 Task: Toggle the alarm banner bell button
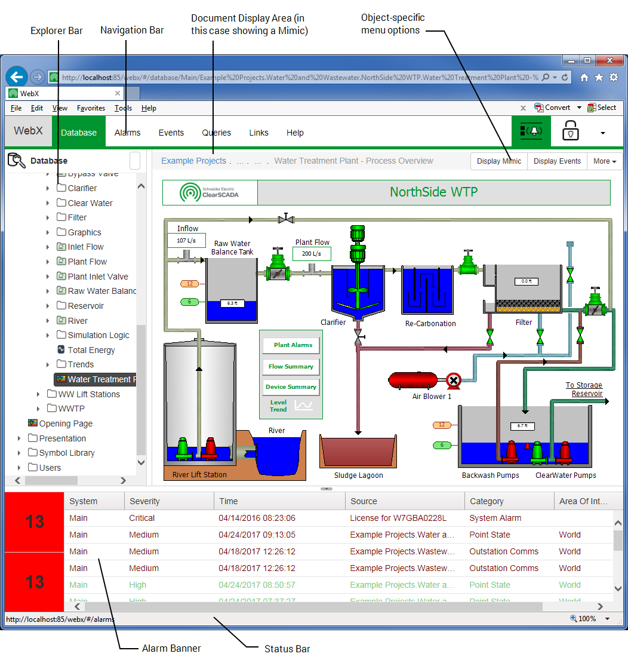click(531, 131)
